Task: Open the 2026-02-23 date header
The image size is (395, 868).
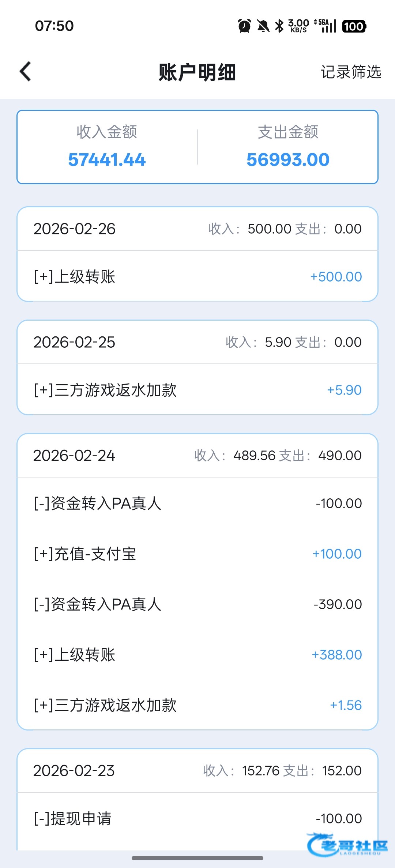Action: click(x=197, y=771)
